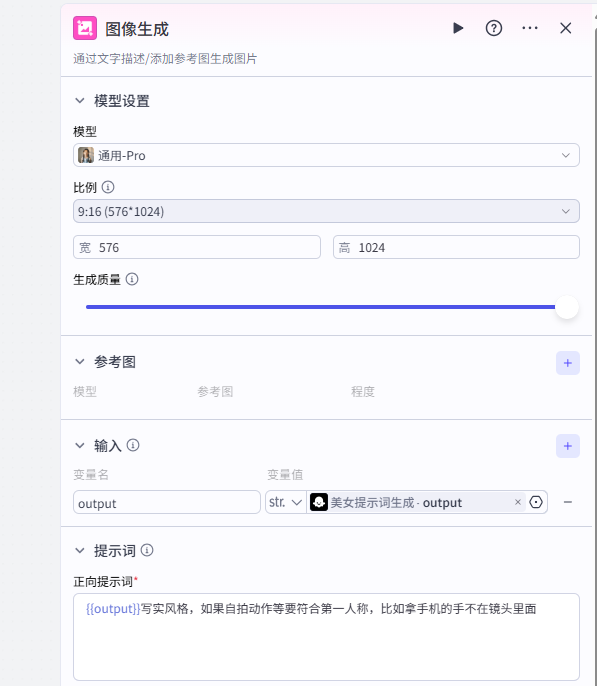
Task: Show info tooltip next to 比例
Action: pos(108,187)
